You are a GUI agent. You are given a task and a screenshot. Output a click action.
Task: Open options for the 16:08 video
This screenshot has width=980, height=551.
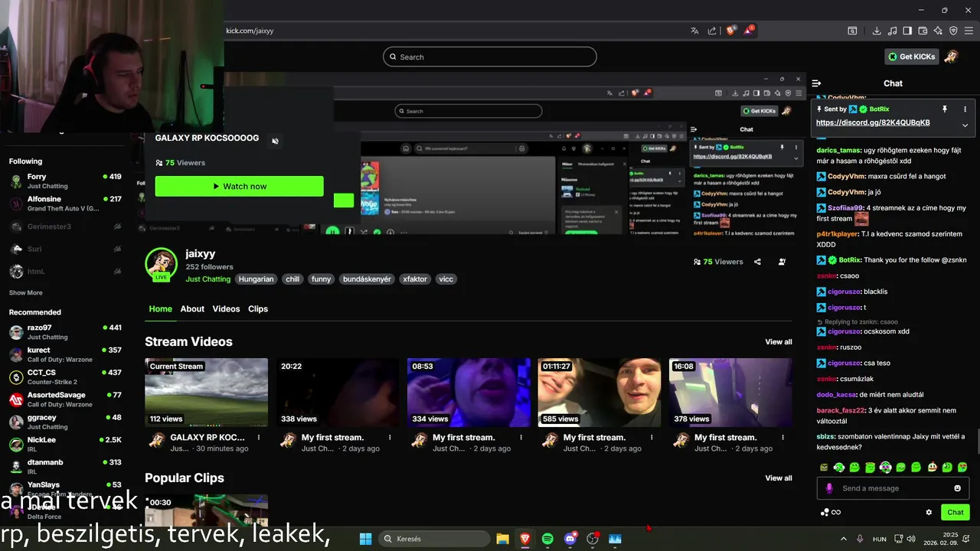pyautogui.click(x=782, y=438)
